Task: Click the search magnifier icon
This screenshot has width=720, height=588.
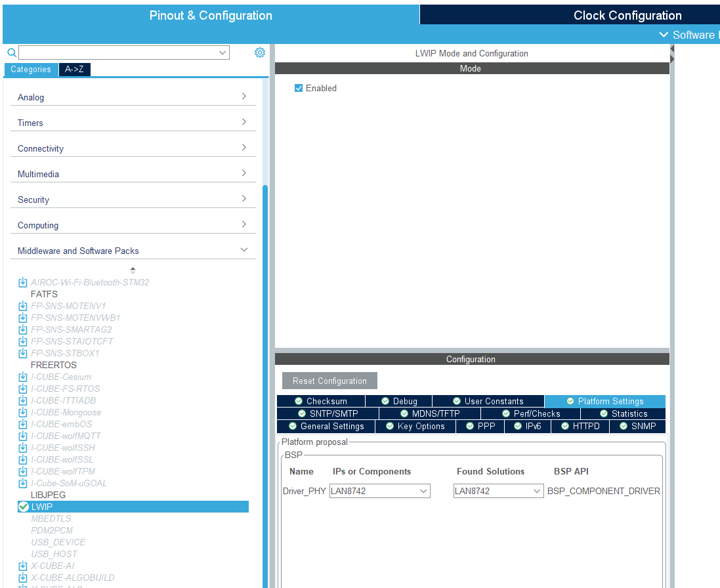Action: tap(11, 52)
